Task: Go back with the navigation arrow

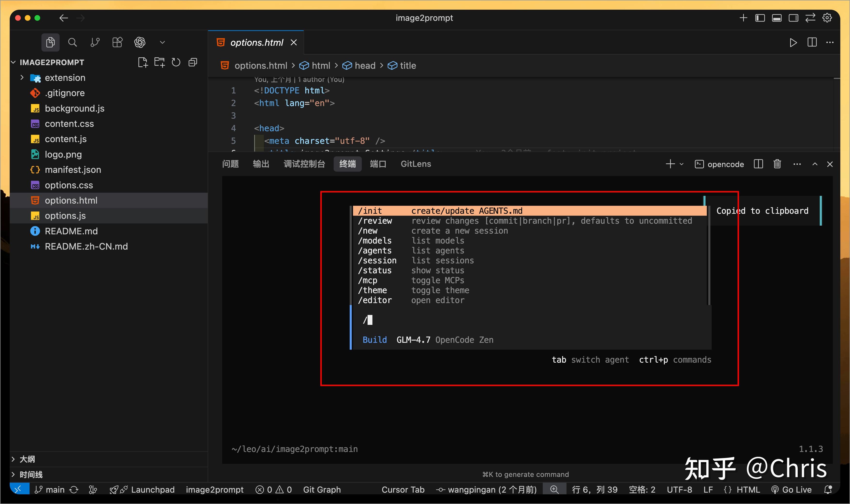Action: (63, 18)
